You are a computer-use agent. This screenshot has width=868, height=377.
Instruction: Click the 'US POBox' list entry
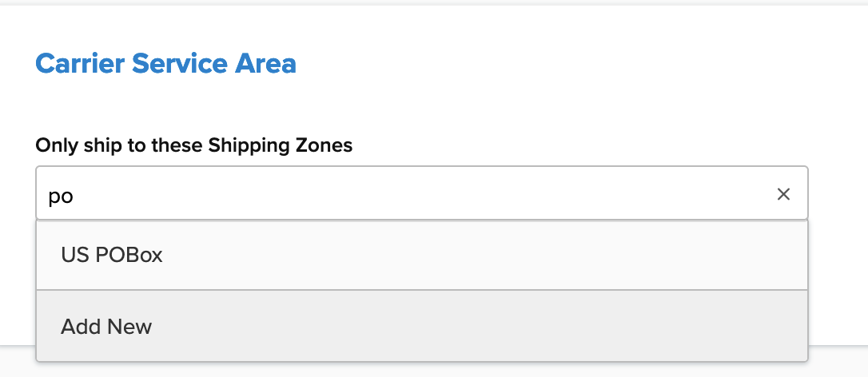point(112,255)
